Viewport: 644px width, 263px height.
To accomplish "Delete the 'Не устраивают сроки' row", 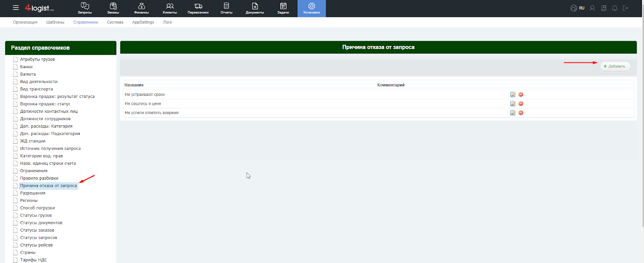I will pos(521,95).
